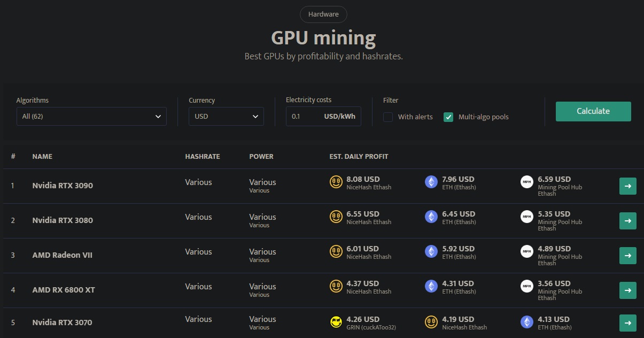
Task: Select the AMD Radeon VII name
Action: (x=63, y=255)
